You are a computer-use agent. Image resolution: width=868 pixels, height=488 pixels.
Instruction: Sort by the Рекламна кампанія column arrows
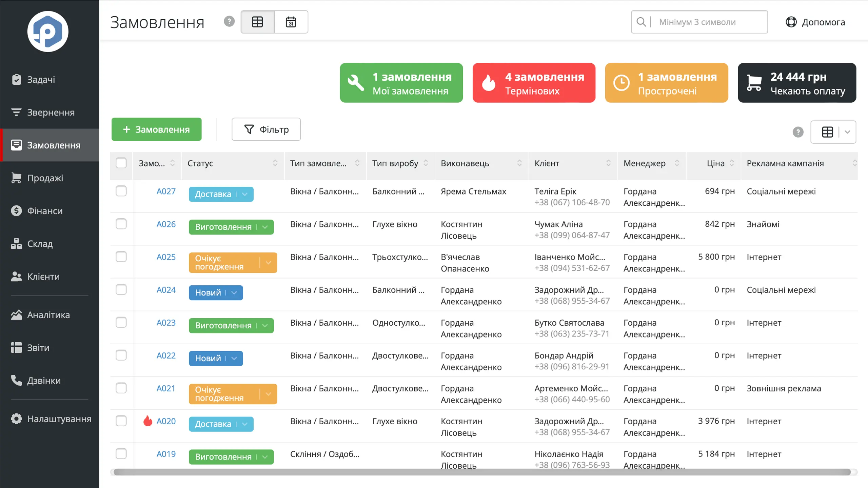coord(855,163)
